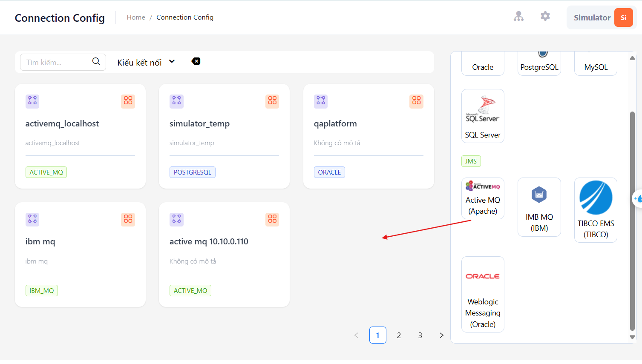Viewport: 642px width, 364px height.
Task: Click connection icon on qaplatform card
Action: pyautogui.click(x=321, y=101)
